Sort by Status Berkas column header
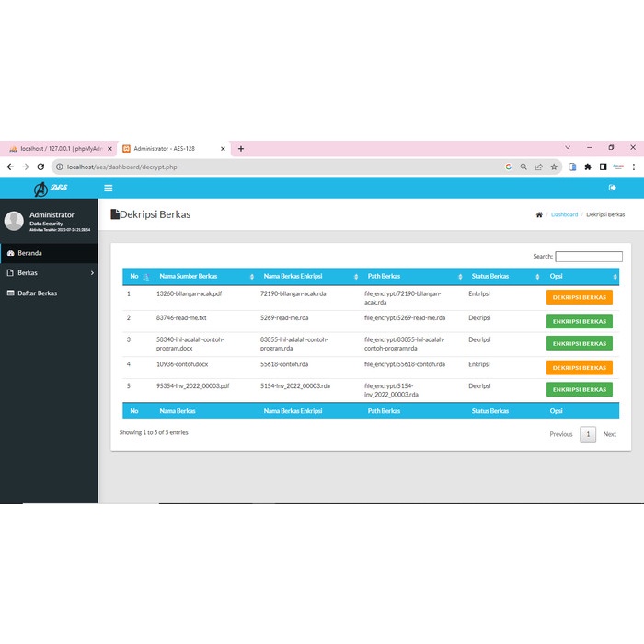 click(x=504, y=276)
